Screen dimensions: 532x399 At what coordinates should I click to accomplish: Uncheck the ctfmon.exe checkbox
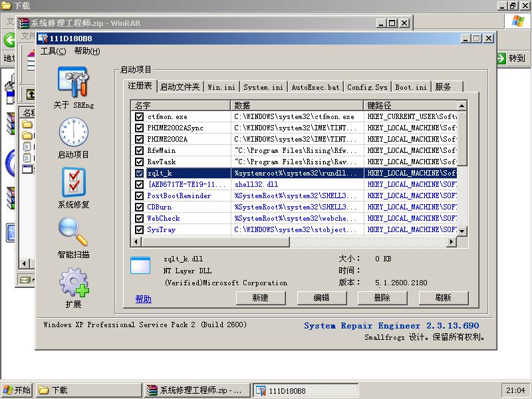pos(139,117)
